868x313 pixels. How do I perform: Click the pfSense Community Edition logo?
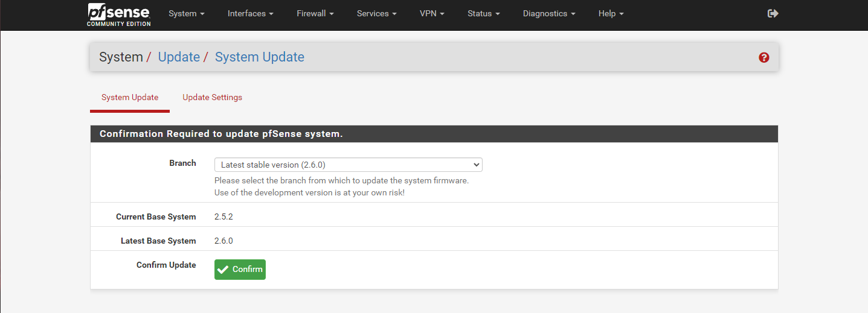(119, 14)
